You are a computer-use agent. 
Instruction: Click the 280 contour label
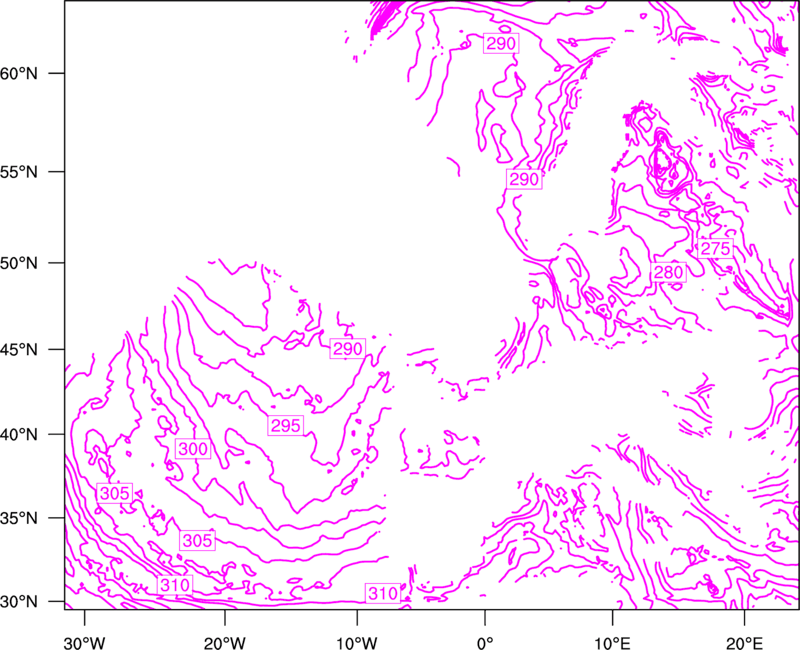point(668,272)
